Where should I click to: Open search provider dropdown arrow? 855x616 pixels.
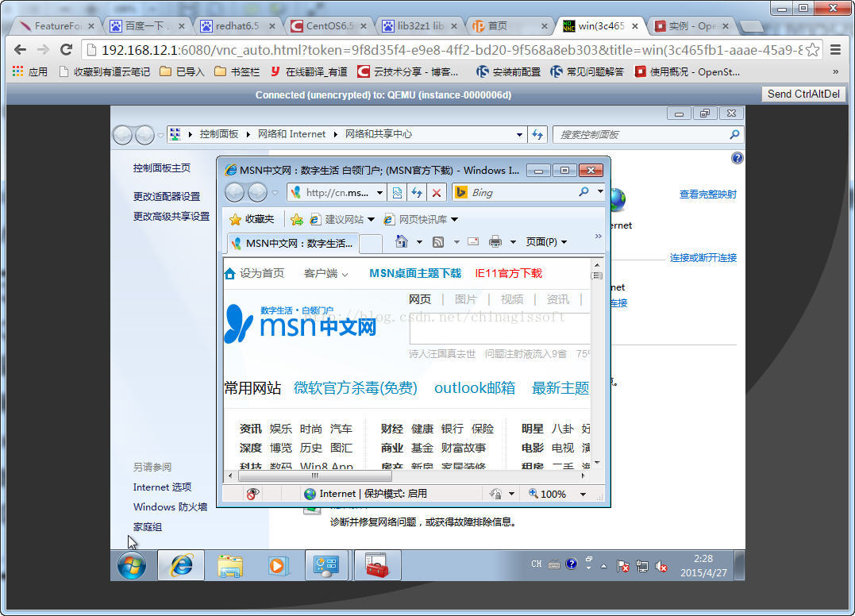click(600, 191)
